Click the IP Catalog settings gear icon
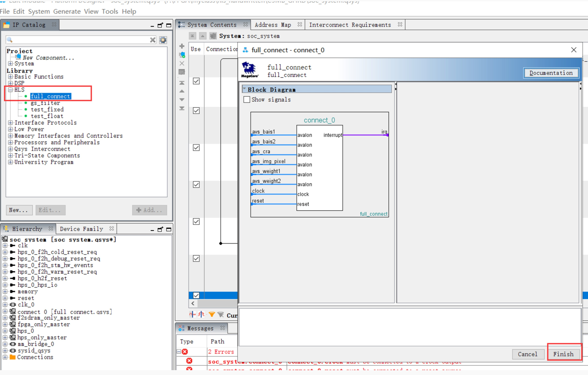588x375 pixels. coord(163,40)
